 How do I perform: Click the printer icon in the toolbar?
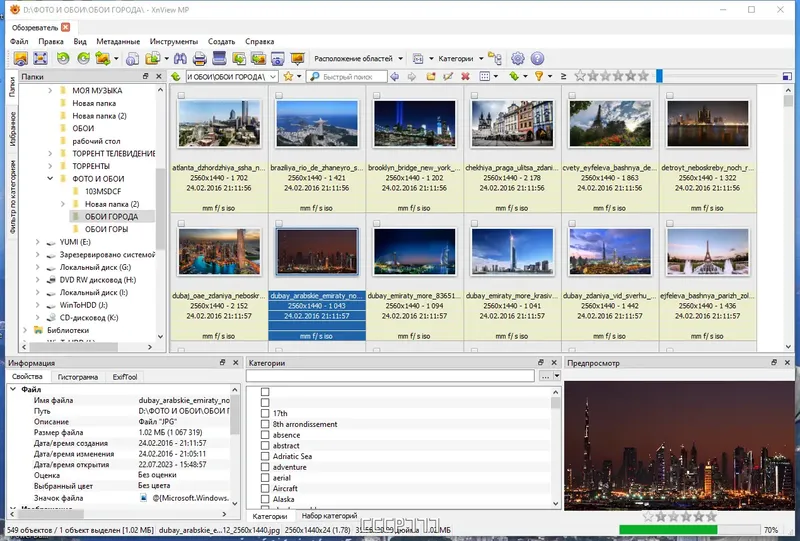coord(199,59)
